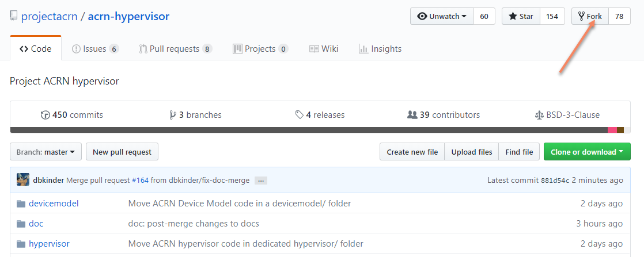Open the Unwatch dropdown
The image size is (644, 257).
442,16
